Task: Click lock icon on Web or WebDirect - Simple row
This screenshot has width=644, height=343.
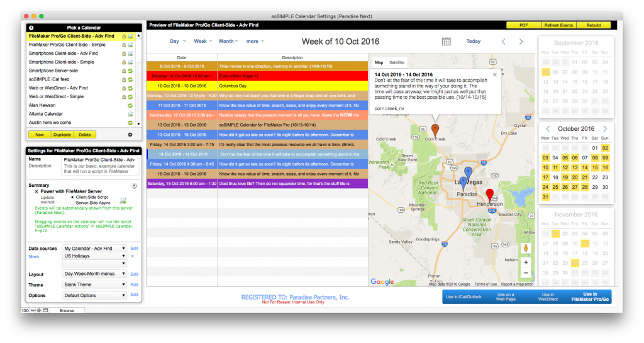Action: (x=124, y=96)
